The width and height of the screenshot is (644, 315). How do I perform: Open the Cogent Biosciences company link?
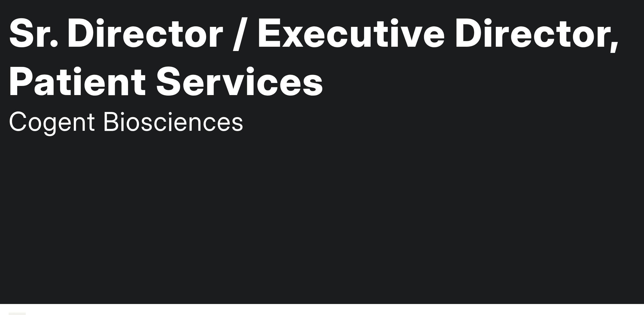(126, 122)
